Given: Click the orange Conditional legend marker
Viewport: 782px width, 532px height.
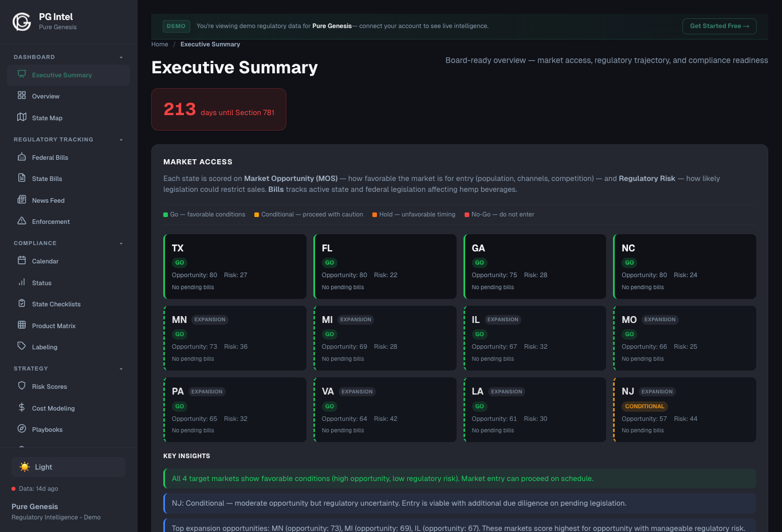Looking at the screenshot, I should (257, 214).
